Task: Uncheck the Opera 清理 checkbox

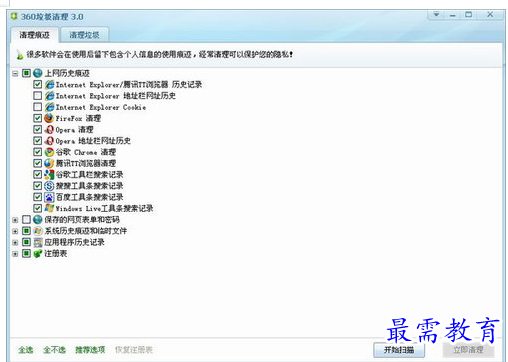Action: tap(37, 129)
